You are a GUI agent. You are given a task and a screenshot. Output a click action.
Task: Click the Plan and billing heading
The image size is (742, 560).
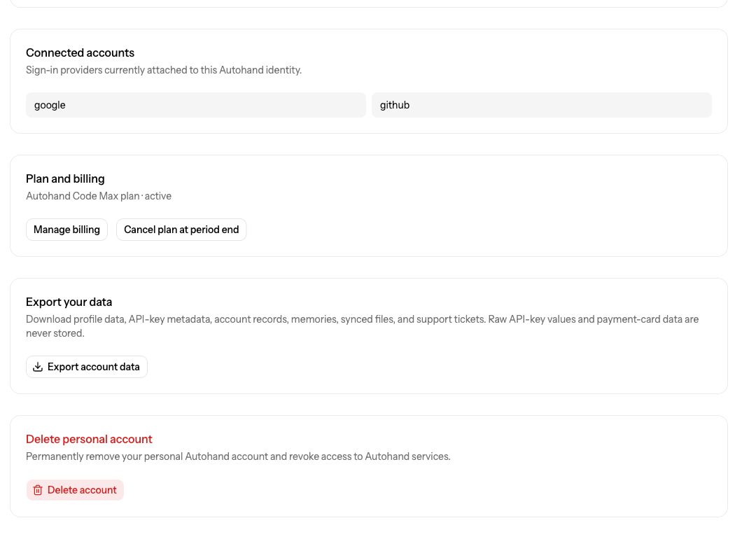tap(65, 178)
